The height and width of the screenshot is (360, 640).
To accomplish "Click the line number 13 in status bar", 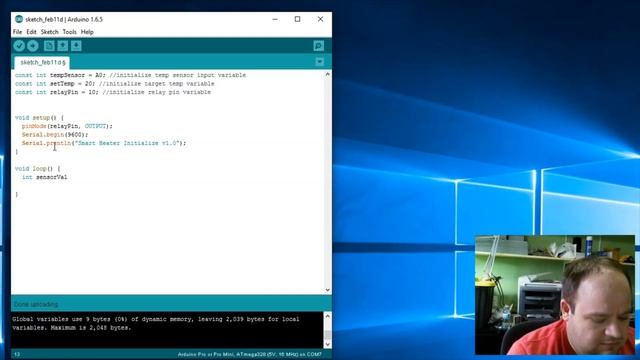I will [17, 354].
